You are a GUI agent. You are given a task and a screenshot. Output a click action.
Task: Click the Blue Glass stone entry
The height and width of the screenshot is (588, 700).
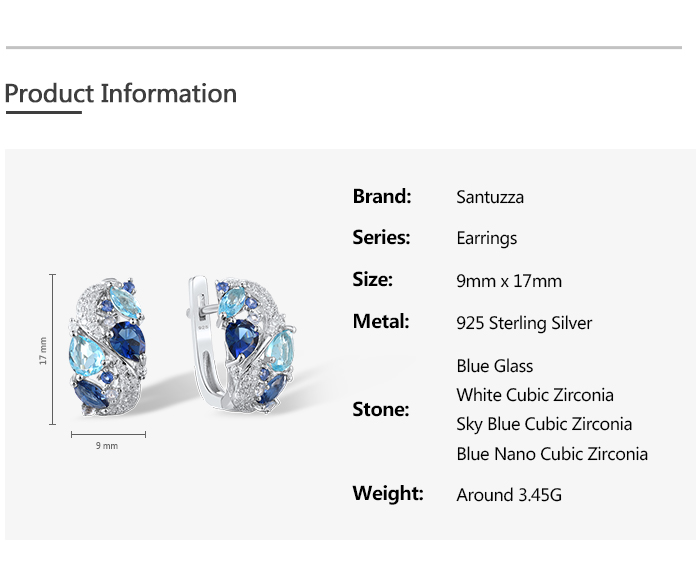point(495,366)
